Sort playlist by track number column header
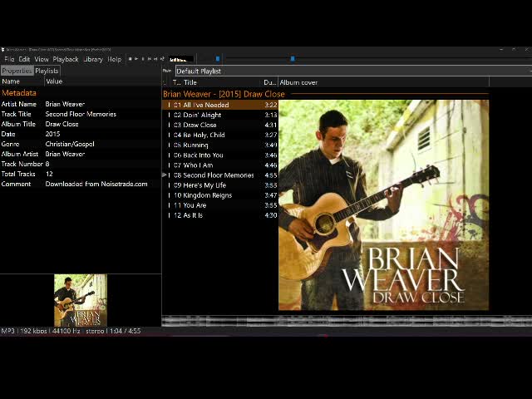Screen dimensions: 532x399 pyautogui.click(x=176, y=82)
